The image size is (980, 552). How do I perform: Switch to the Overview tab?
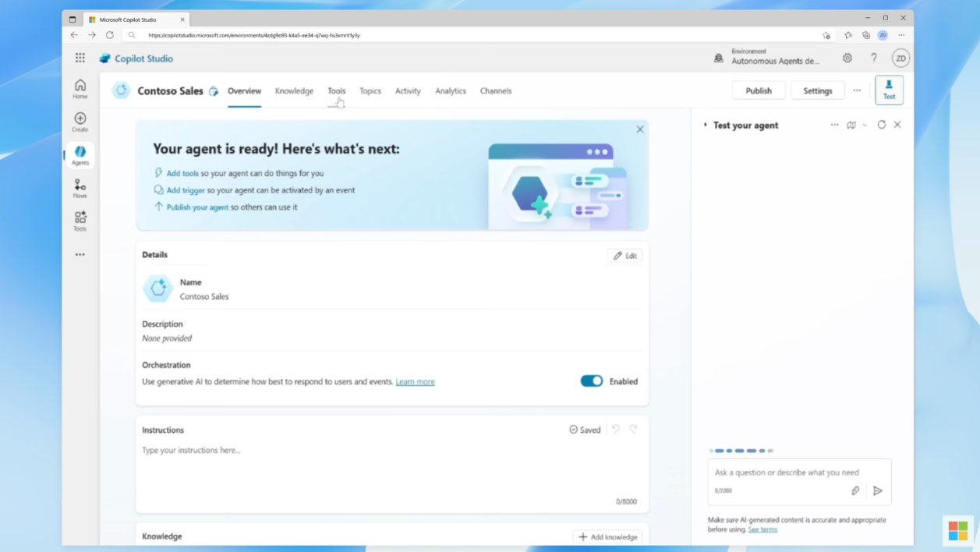point(244,91)
